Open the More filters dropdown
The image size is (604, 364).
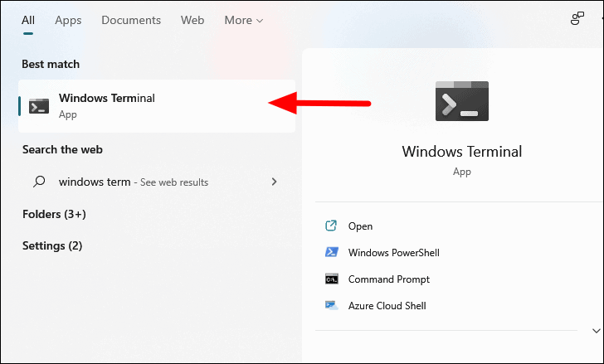[x=243, y=20]
